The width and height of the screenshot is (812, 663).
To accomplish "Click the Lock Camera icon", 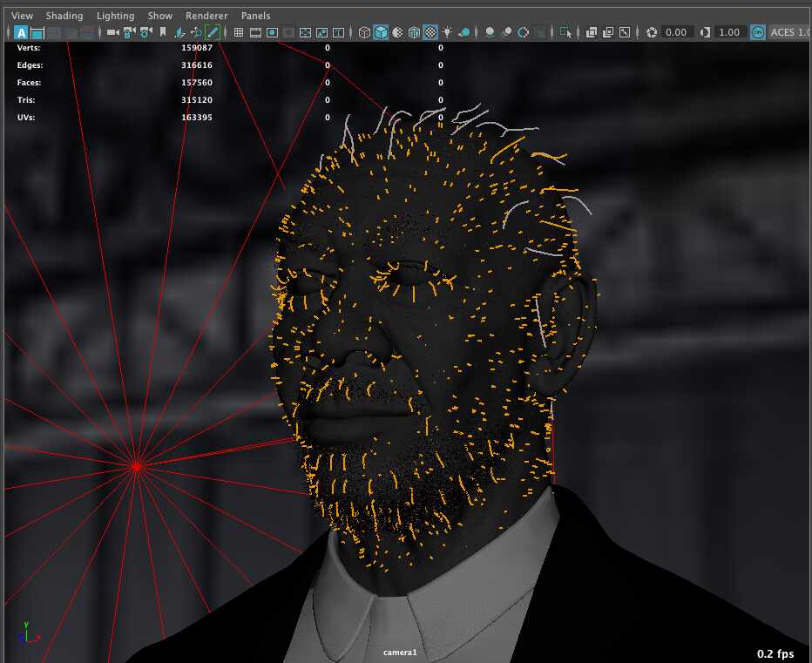I will [129, 32].
